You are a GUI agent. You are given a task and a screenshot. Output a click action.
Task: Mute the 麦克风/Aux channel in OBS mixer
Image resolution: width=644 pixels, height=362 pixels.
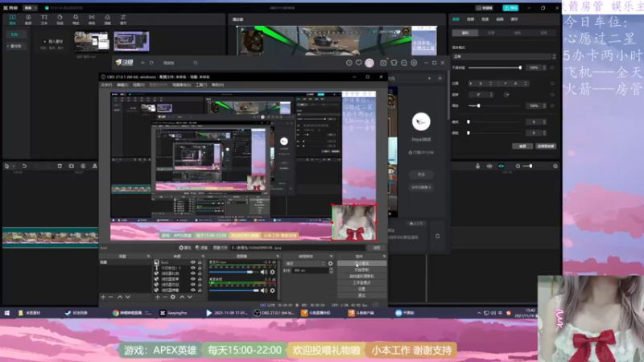click(264, 272)
